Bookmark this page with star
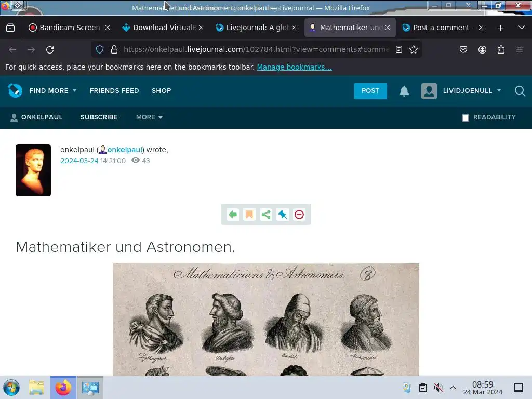The width and height of the screenshot is (532, 399). (413, 49)
